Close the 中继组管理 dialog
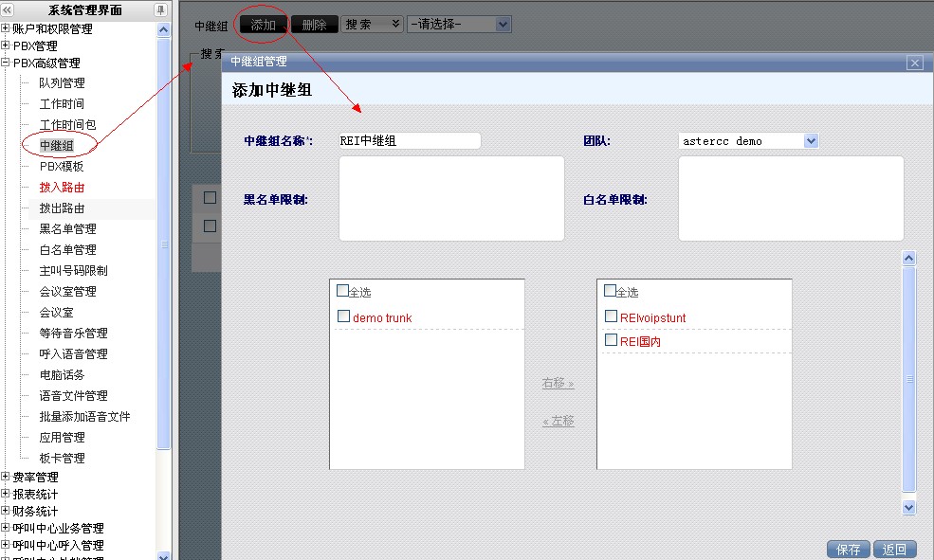Image resolution: width=934 pixels, height=560 pixels. 914,63
